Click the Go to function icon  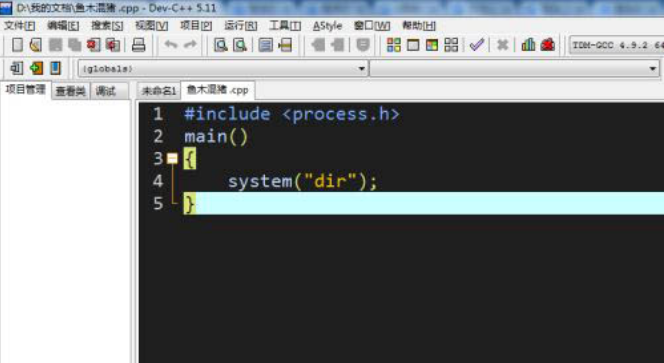click(x=266, y=45)
